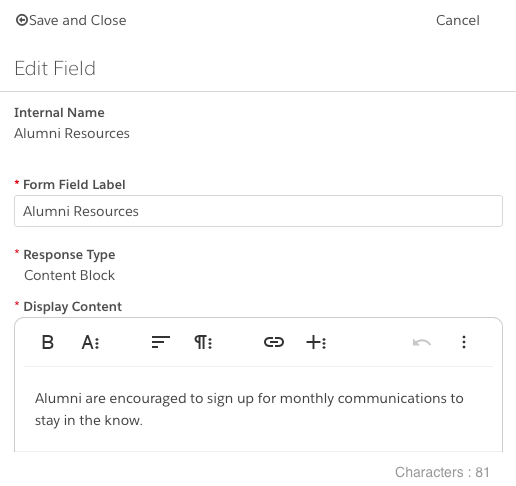Click the Display Content label
This screenshot has width=516, height=486.
pyautogui.click(x=72, y=306)
